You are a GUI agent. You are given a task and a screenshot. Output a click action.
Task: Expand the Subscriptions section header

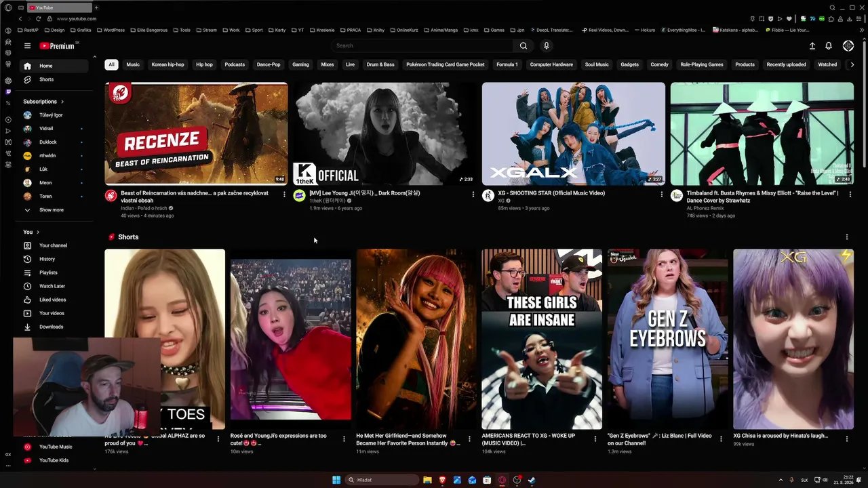click(44, 102)
